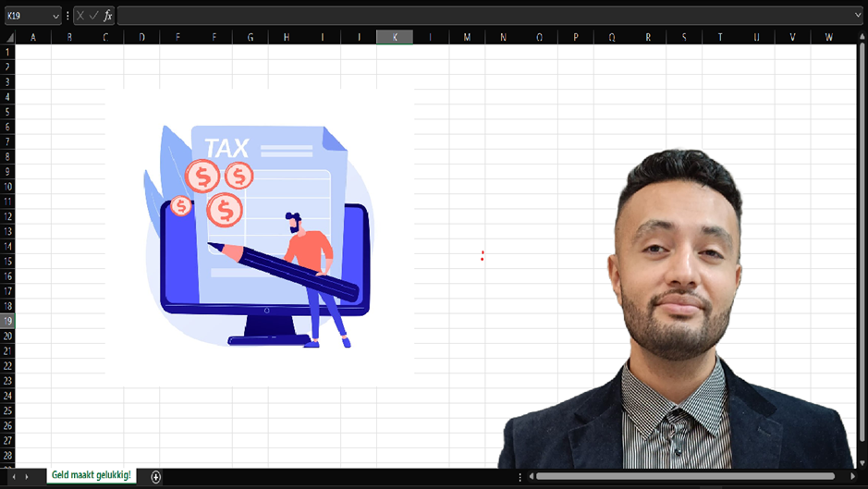Open the Name Box dropdown arrow
This screenshot has height=489, width=868.
[x=55, y=16]
